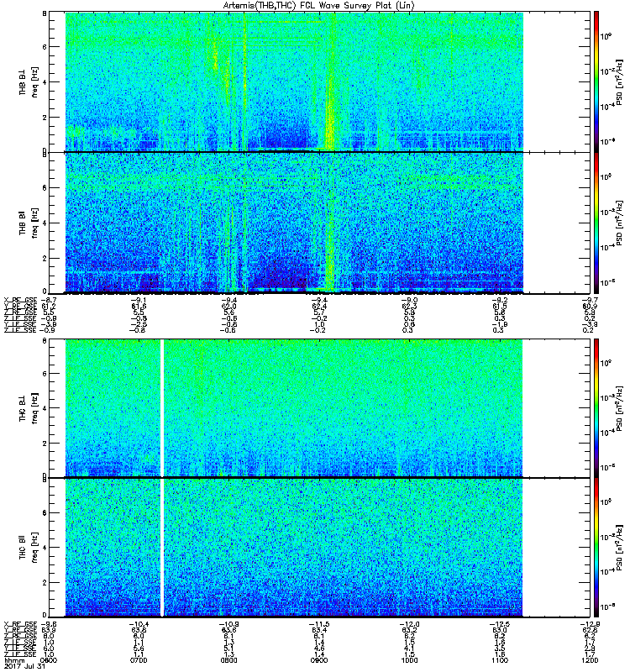The width and height of the screenshot is (630, 672).
Task: Click the 1200 time tick label
Action: point(590,660)
